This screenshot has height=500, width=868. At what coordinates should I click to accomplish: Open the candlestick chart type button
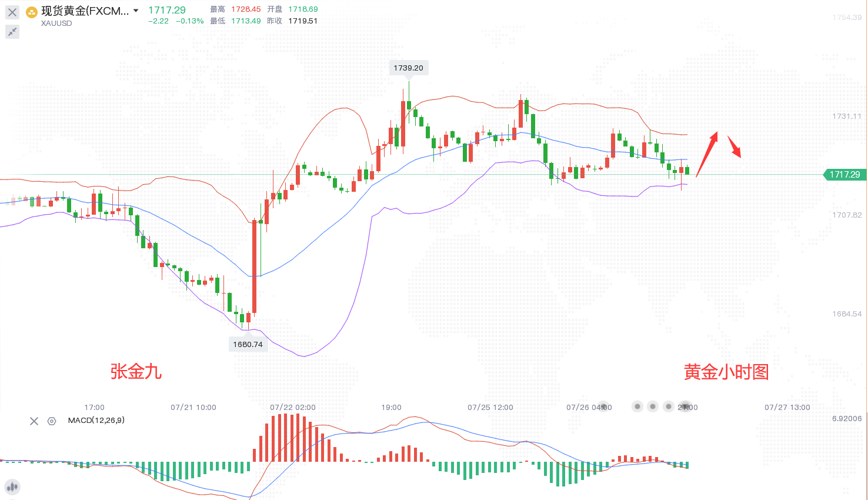coord(12,487)
